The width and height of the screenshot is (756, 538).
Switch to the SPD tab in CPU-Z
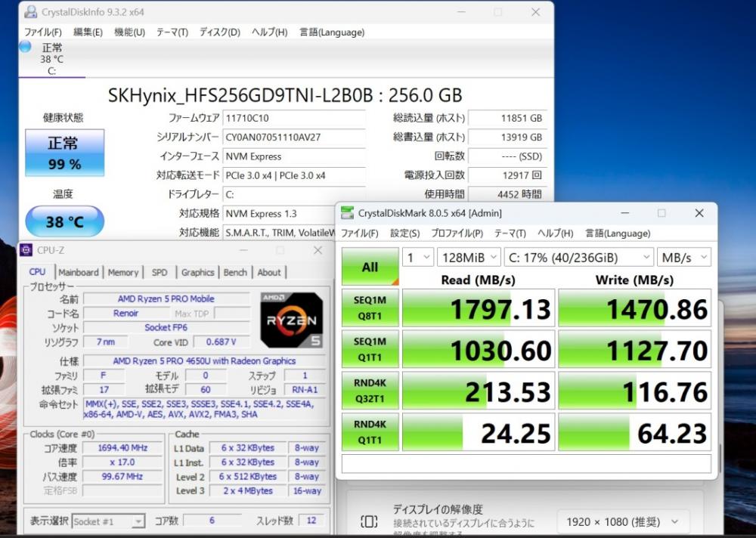pyautogui.click(x=160, y=272)
